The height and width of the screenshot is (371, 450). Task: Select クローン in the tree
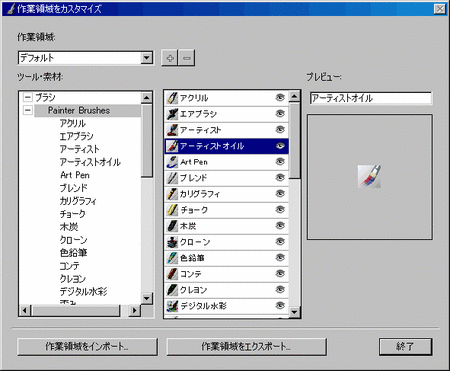(73, 240)
